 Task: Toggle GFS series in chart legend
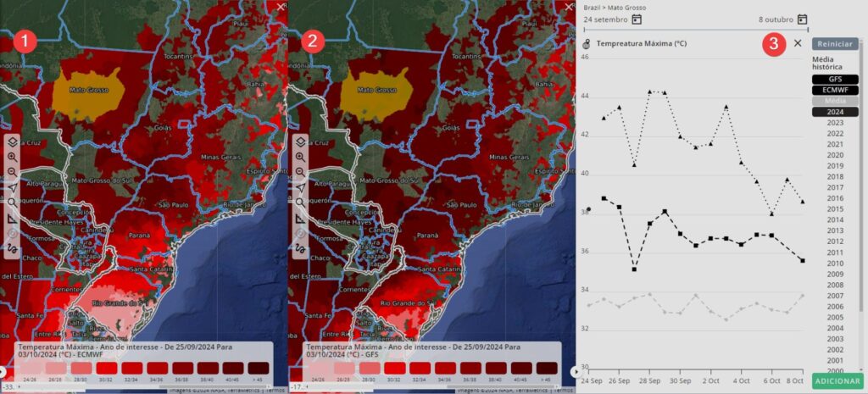click(835, 79)
